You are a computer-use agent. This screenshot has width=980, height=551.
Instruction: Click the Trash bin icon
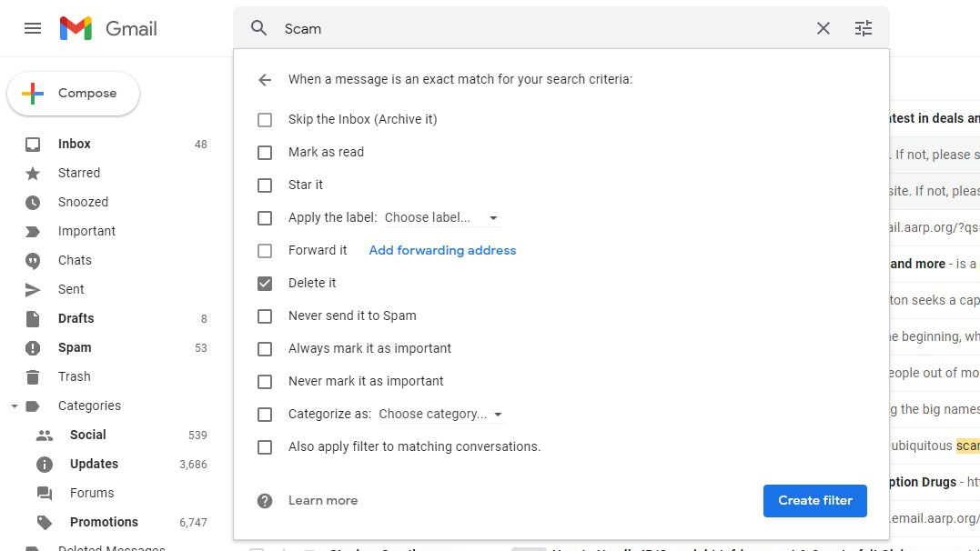click(33, 376)
